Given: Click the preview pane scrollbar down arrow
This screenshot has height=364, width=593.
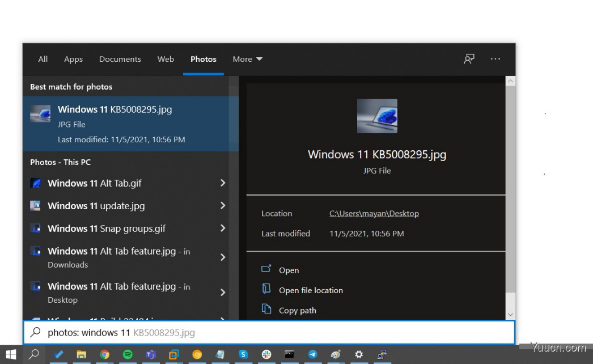Looking at the screenshot, I should [x=510, y=314].
